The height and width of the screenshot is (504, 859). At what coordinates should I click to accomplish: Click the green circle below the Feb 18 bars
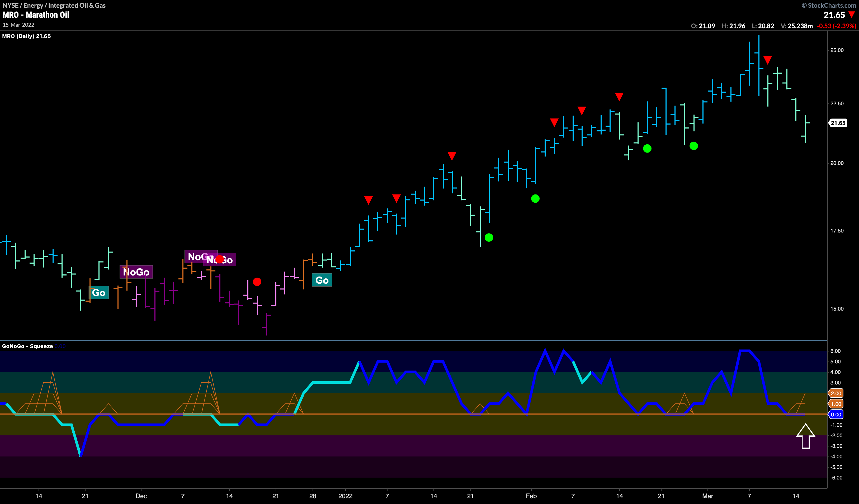[647, 149]
